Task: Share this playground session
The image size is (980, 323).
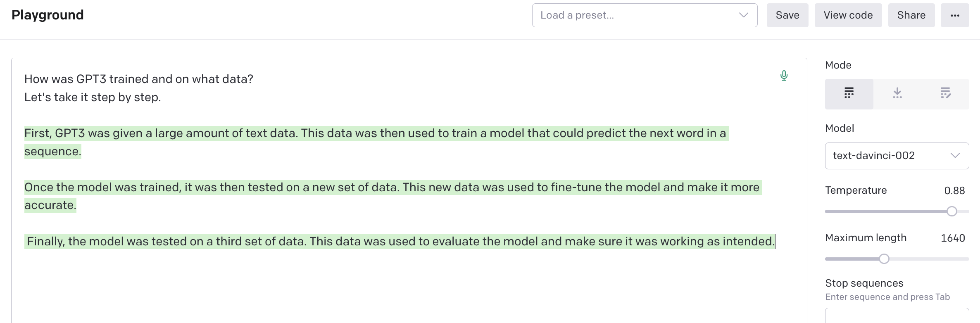Action: (911, 15)
